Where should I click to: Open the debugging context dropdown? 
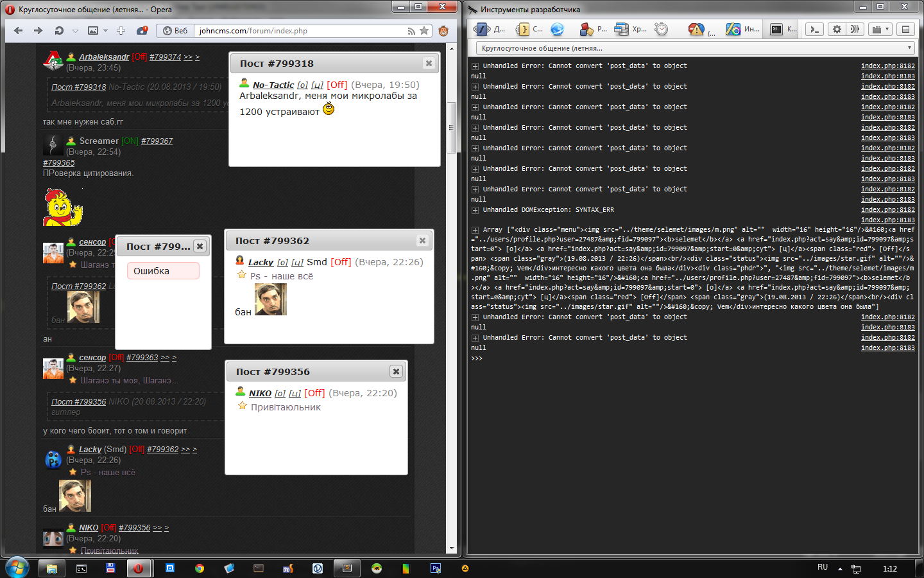[x=696, y=48]
